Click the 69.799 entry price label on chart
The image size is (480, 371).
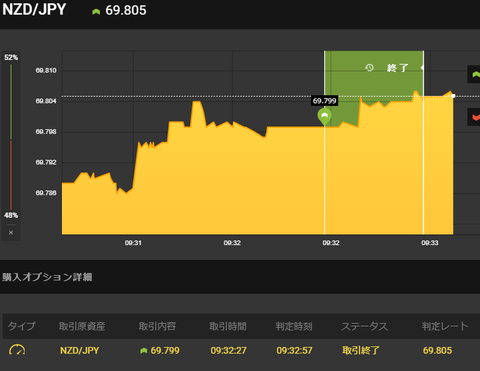(324, 101)
